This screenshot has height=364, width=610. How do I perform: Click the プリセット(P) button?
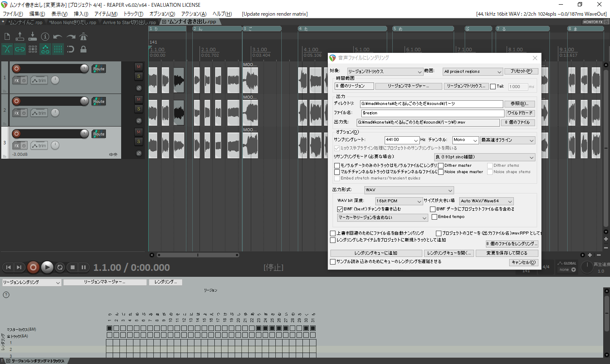pos(521,71)
